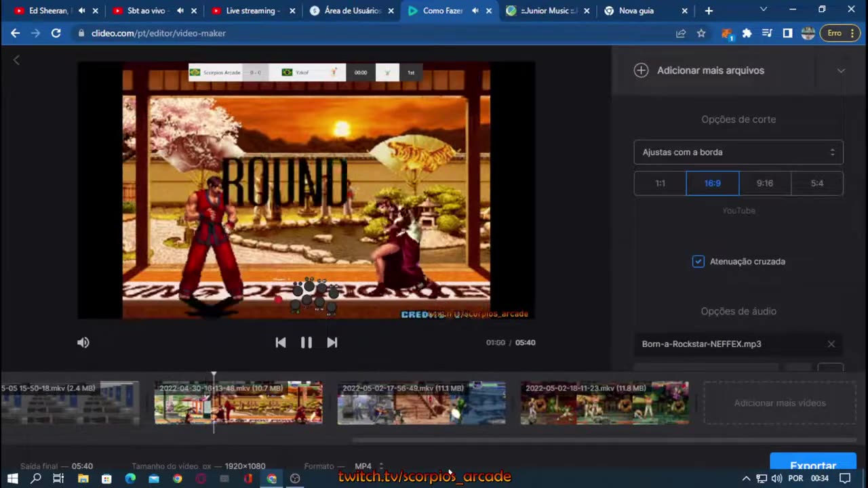
Task: Open the Ajustas com a borda dropdown
Action: [x=738, y=152]
